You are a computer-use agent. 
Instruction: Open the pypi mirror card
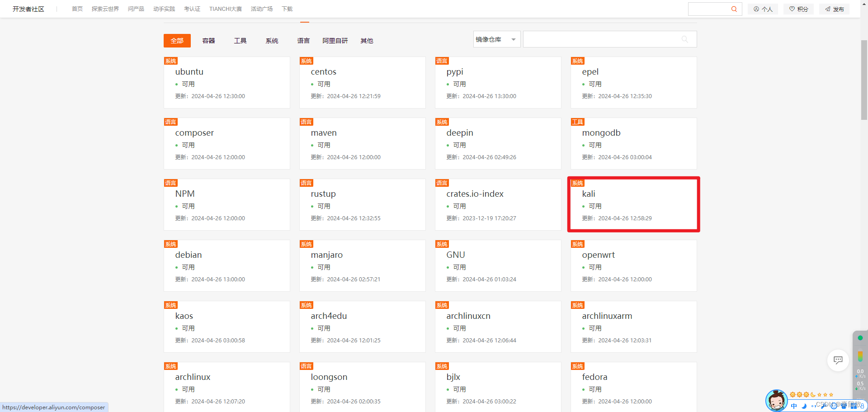[498, 82]
